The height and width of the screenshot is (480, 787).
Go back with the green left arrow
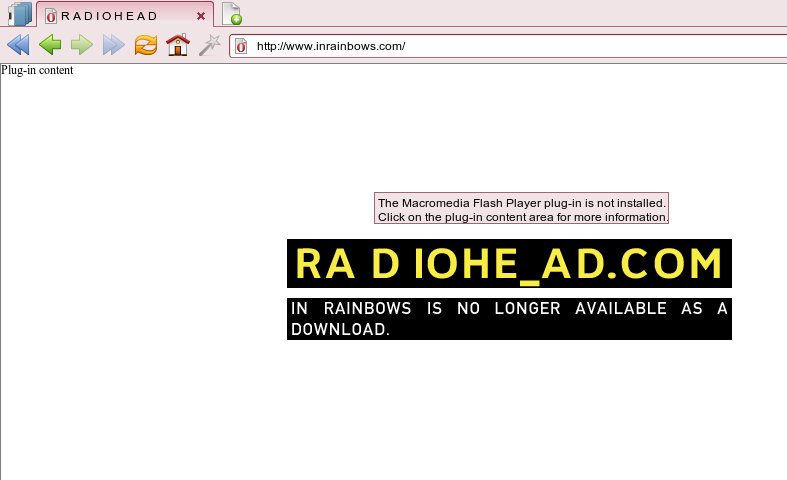[50, 45]
